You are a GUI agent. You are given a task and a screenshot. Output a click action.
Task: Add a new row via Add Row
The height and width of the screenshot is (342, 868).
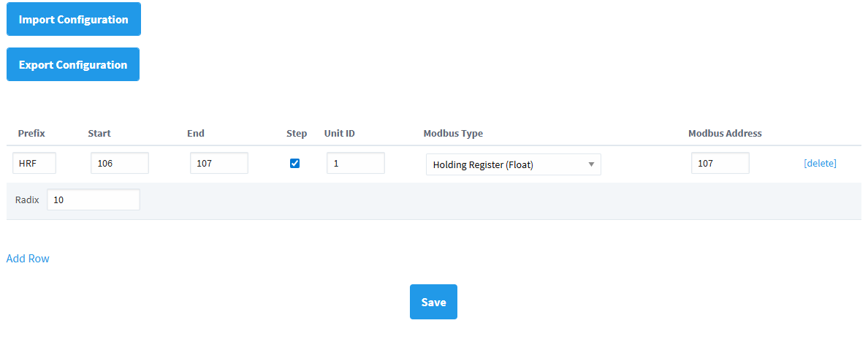[x=28, y=258]
